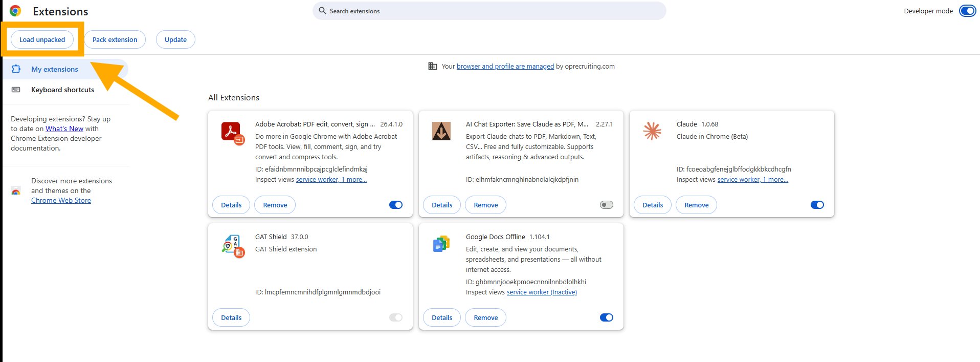
Task: Click Google Docs Offline ID ghbmnnjooekpmoecnnnilnnbdlolhkhi
Action: click(526, 282)
